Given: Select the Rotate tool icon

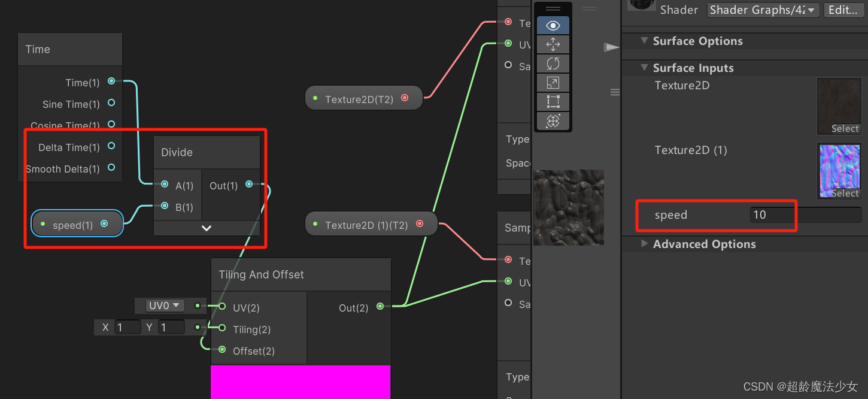Looking at the screenshot, I should point(552,63).
